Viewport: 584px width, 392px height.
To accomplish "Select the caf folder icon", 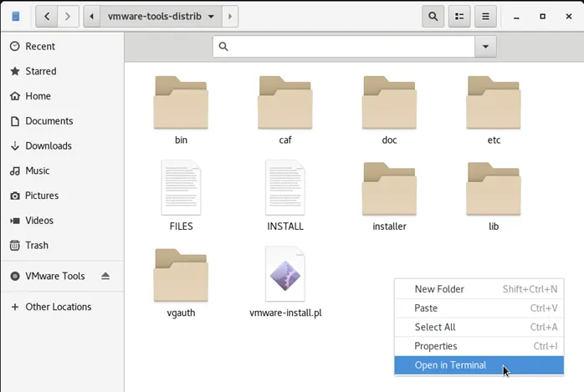I will [x=285, y=103].
